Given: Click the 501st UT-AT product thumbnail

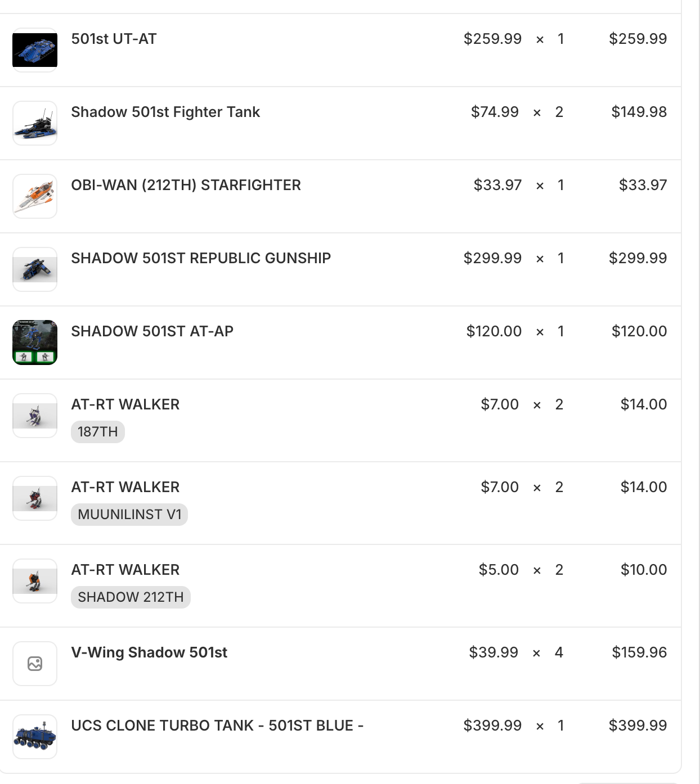Looking at the screenshot, I should [35, 50].
